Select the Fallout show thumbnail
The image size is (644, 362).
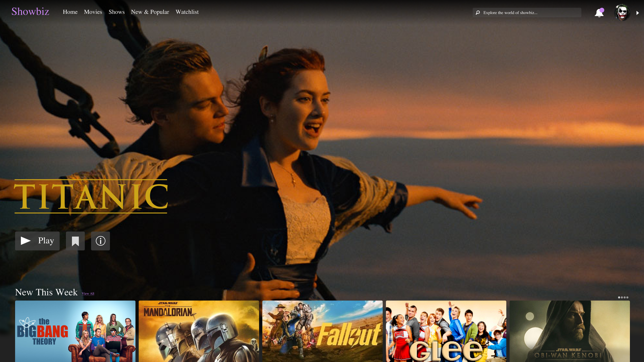322,331
